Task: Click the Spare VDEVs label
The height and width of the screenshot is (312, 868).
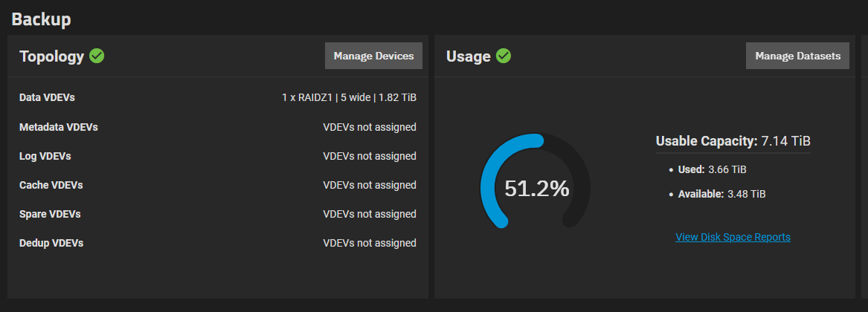Action: pos(50,214)
